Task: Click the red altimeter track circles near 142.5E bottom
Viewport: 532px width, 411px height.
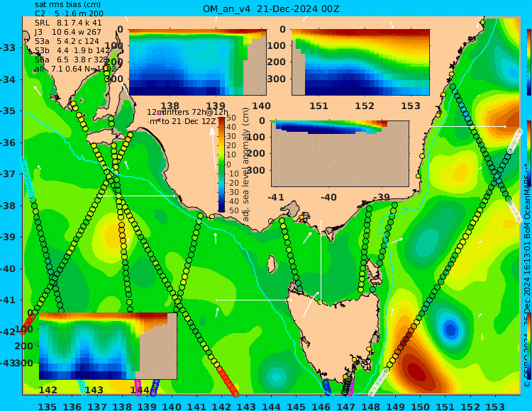Action: 228,382
